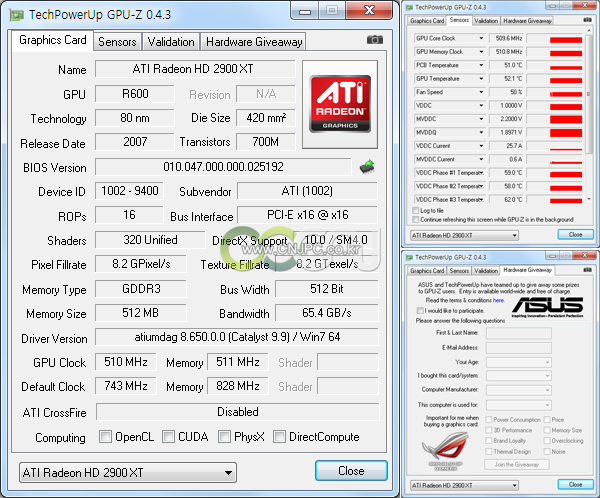This screenshot has height=498, width=600.
Task: Tick the Memory Size checkbox in giveaway form
Action: [547, 430]
